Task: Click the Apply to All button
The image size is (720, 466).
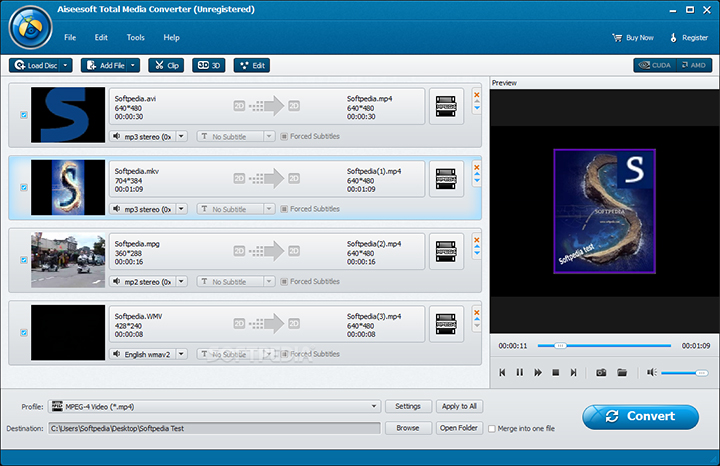Action: (459, 406)
